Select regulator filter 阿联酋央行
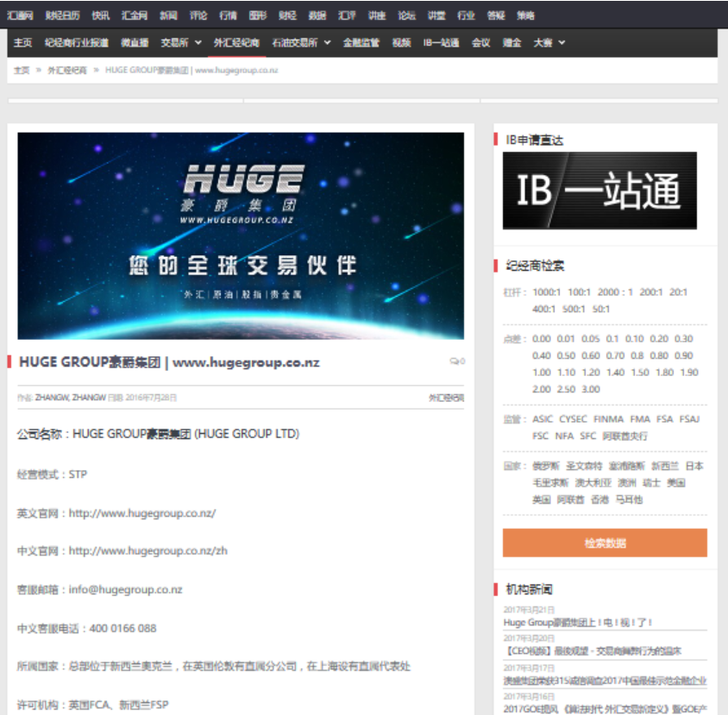 tap(625, 436)
